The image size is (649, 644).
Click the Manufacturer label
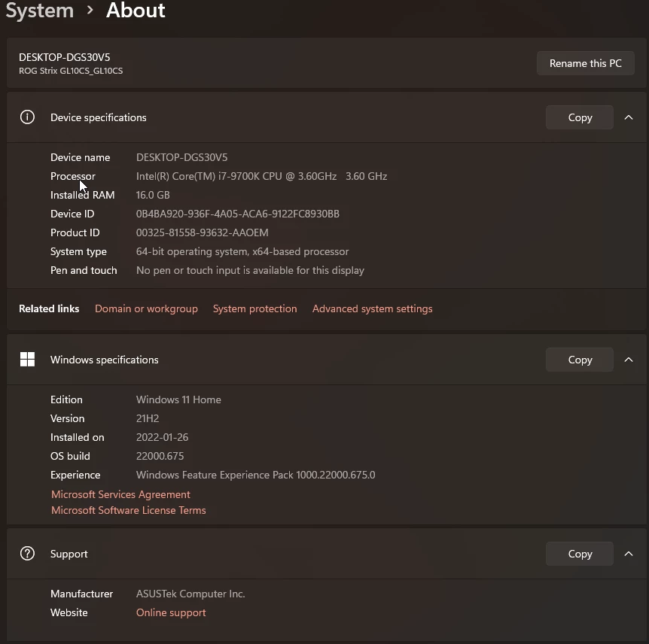(x=81, y=594)
